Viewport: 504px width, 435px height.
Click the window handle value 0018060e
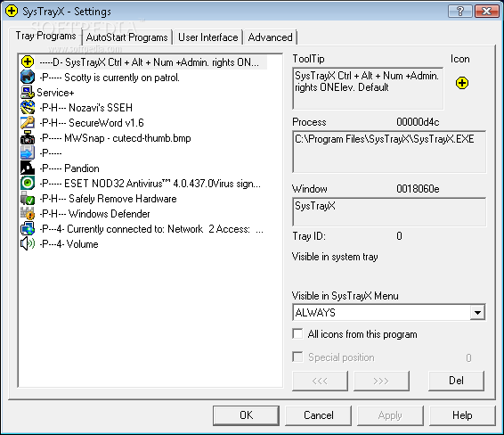tap(418, 189)
